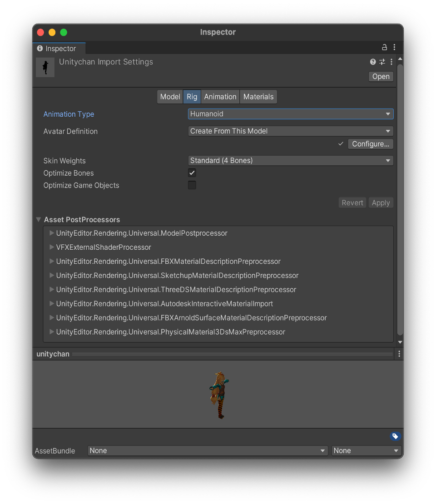
Task: Click the preset selector sliders icon
Action: [382, 62]
